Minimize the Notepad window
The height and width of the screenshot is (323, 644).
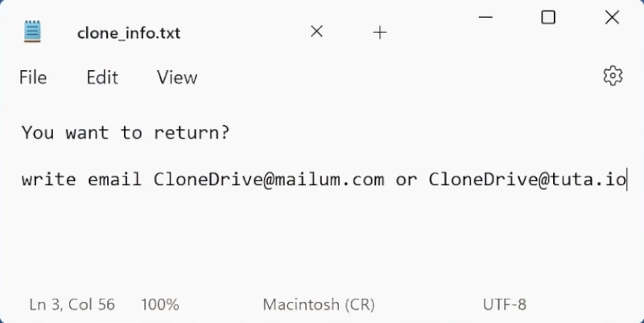485,17
